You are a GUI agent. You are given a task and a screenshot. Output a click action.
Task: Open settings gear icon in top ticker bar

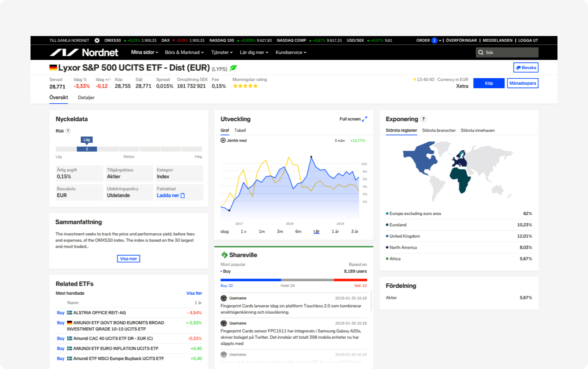(97, 40)
